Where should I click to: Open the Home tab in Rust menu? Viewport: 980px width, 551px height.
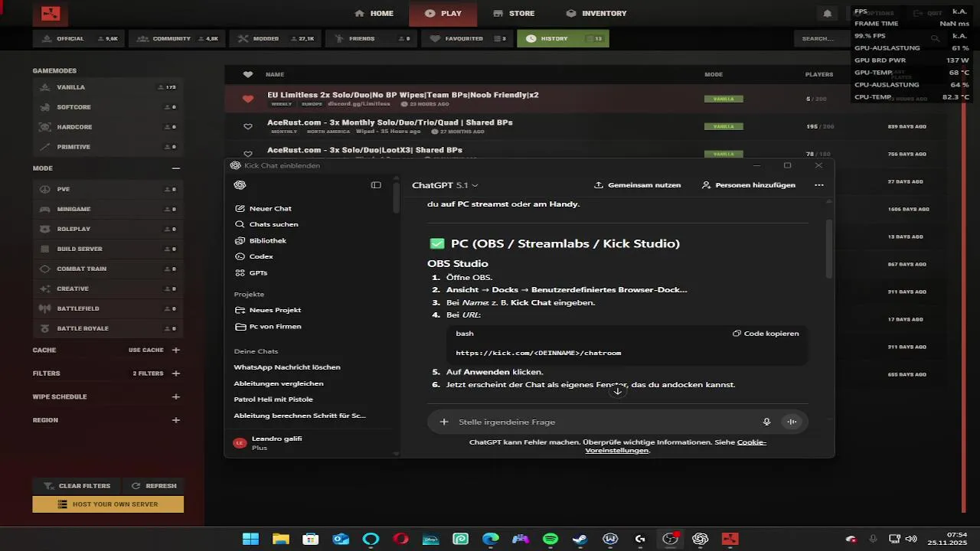click(x=374, y=13)
